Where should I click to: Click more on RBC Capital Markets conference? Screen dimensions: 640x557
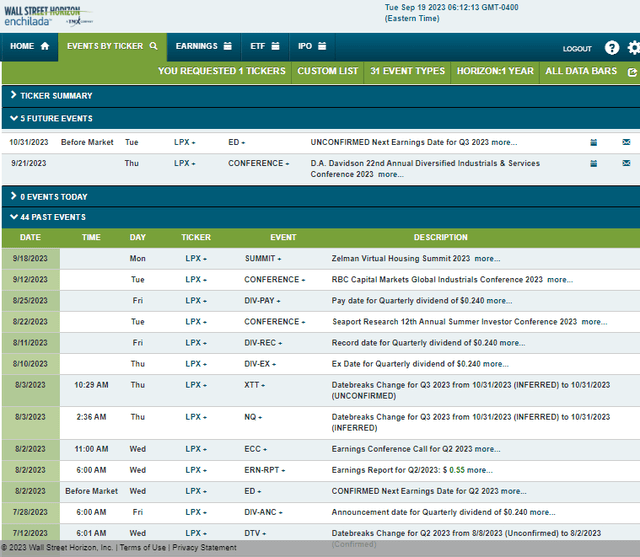[x=560, y=280]
